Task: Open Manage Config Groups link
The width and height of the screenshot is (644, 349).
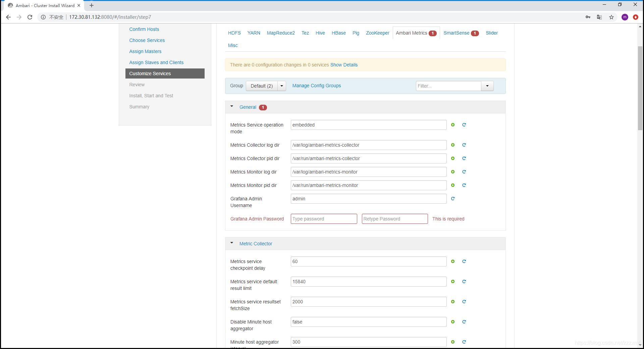Action: pos(317,86)
